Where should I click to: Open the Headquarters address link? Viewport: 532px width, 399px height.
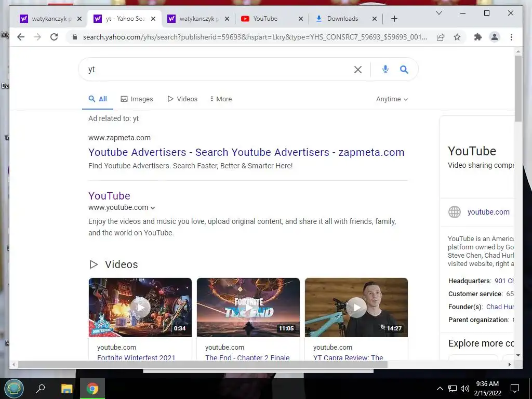[504, 281]
